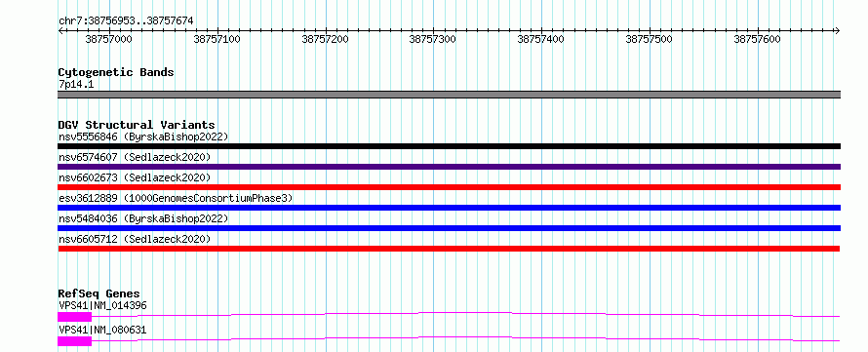Click the red nsv6602673 variant bar

[449, 187]
